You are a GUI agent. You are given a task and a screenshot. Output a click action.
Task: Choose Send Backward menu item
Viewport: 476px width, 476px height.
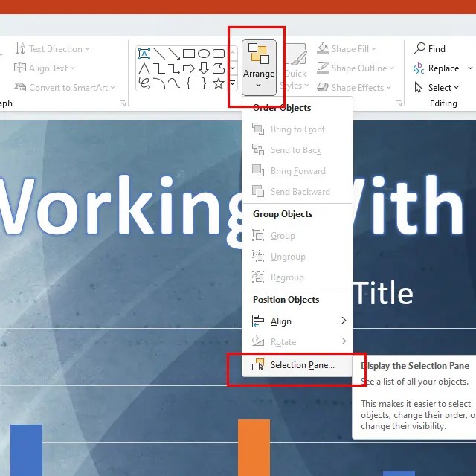point(297,192)
